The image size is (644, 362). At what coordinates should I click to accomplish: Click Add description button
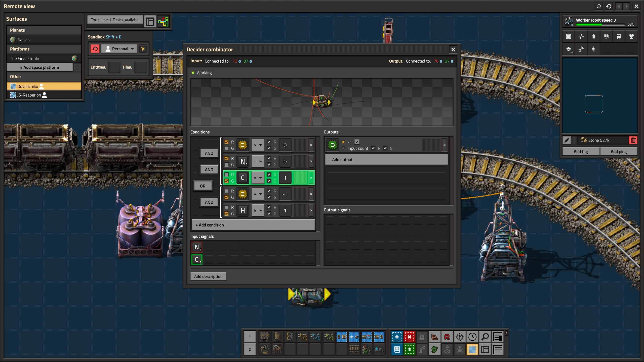208,277
